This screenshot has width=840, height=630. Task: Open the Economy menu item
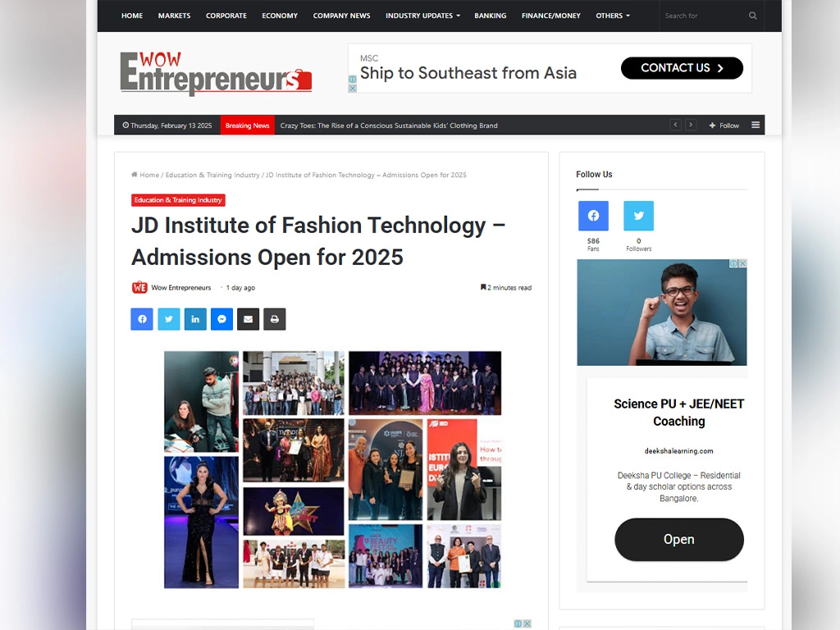280,16
